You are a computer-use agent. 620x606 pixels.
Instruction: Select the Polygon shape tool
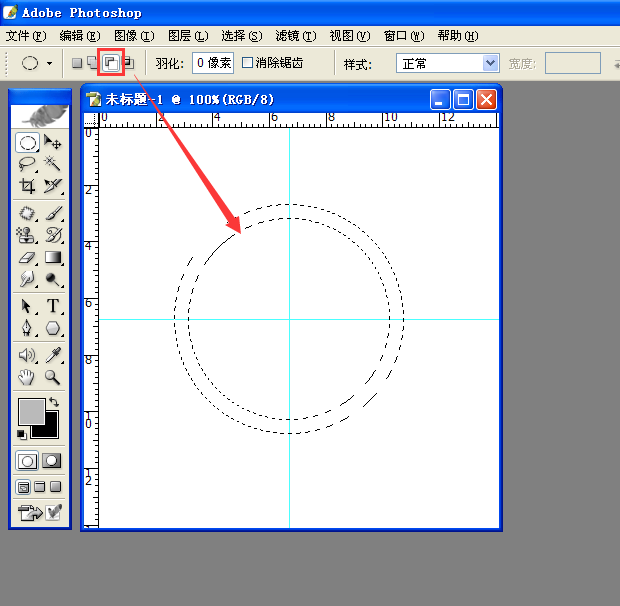(x=53, y=328)
